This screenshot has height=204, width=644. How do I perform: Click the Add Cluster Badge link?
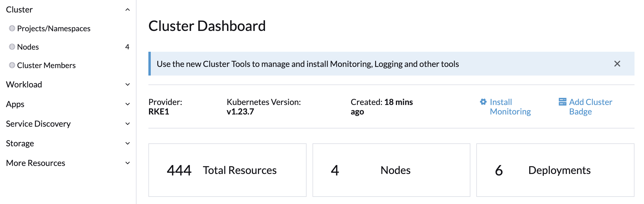coord(591,107)
